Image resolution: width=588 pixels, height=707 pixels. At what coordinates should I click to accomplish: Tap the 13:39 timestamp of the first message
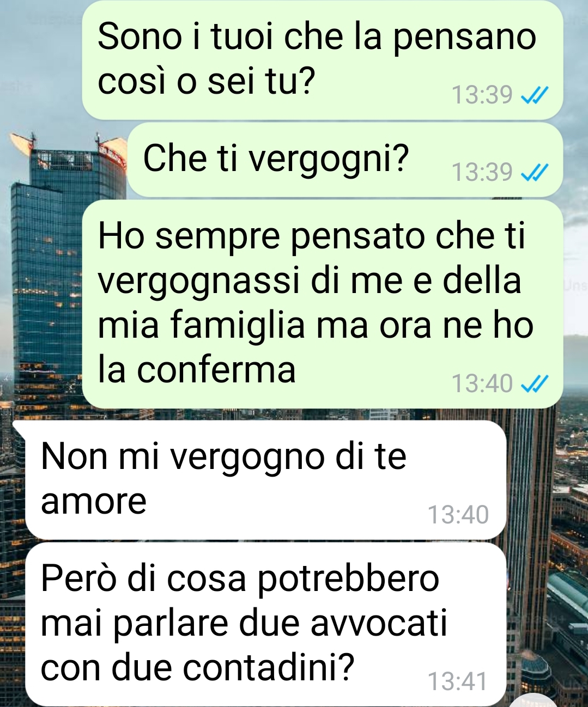point(482,95)
